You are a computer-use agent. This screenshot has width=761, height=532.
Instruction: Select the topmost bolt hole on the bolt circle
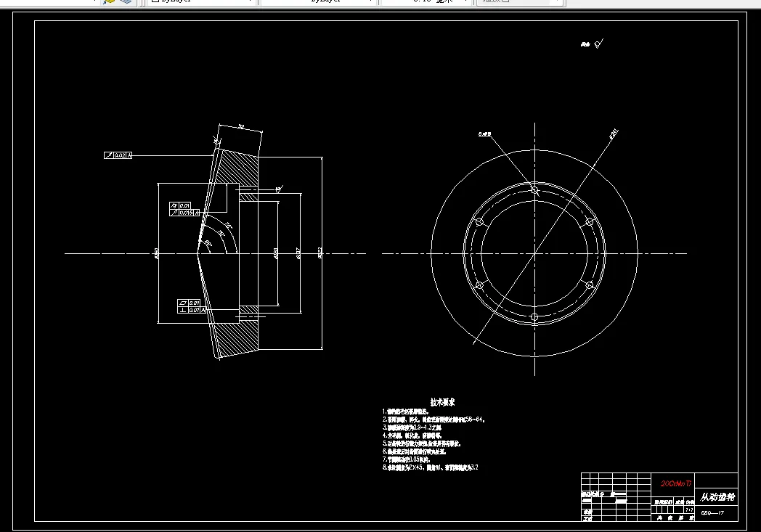coord(534,190)
